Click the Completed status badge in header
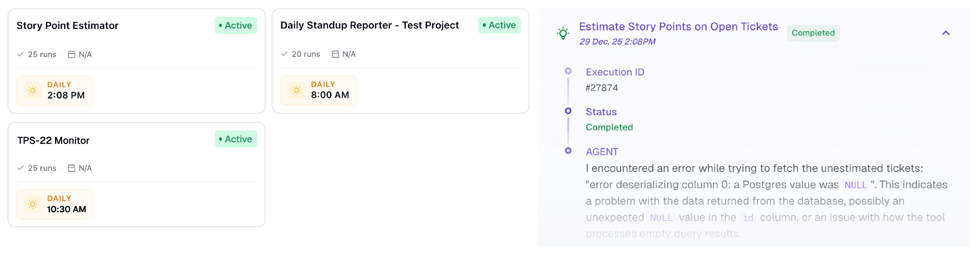Screen dimensions: 980x258 (813, 33)
